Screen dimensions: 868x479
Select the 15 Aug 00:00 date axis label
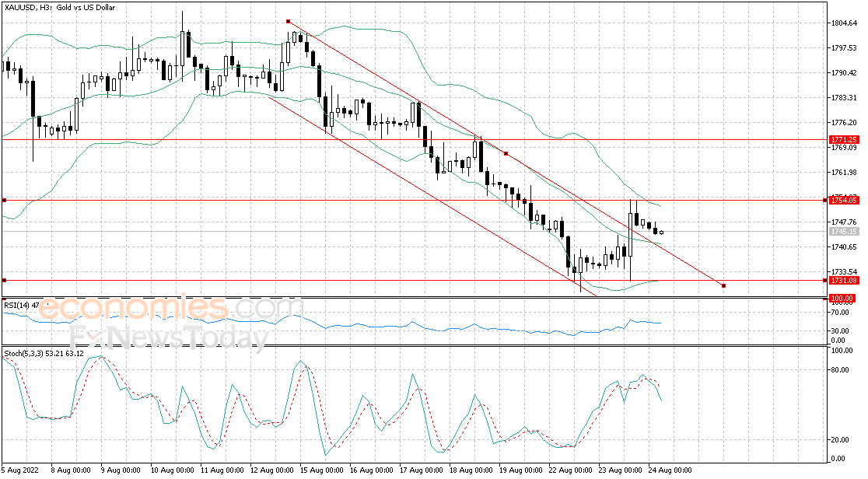pos(320,470)
